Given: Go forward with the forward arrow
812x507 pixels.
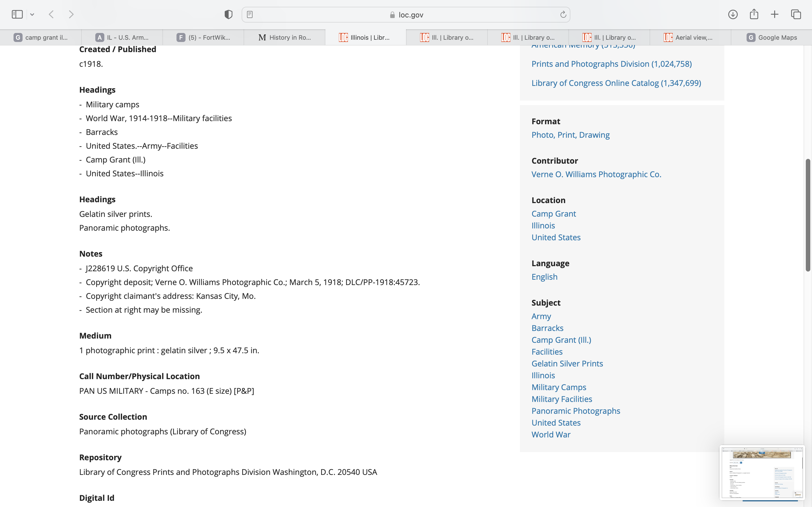Looking at the screenshot, I should (71, 14).
